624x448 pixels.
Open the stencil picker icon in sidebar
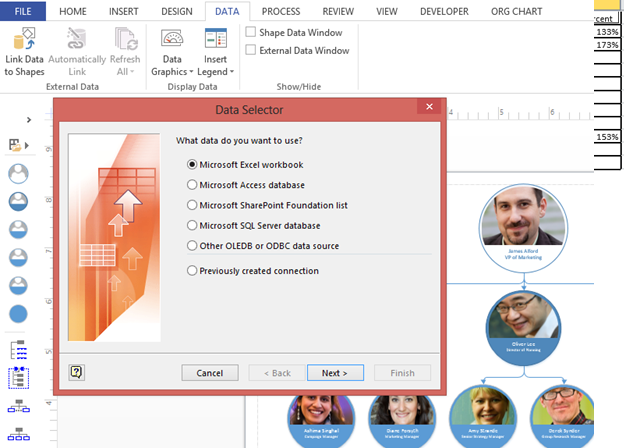pyautogui.click(x=17, y=145)
